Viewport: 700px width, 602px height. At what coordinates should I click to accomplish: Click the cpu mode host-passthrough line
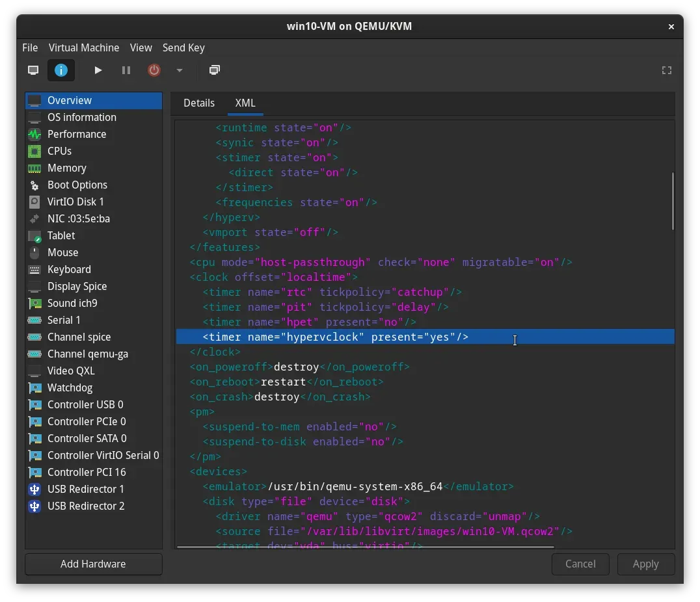tap(381, 263)
